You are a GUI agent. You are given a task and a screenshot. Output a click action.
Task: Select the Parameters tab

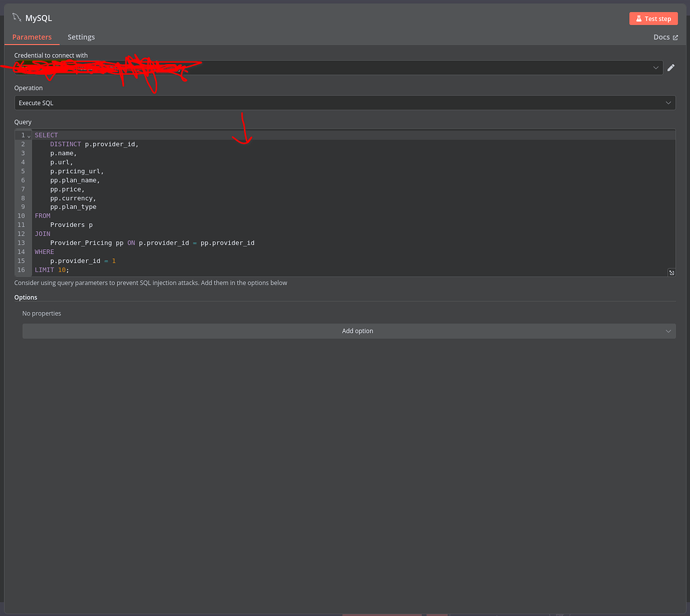click(32, 37)
